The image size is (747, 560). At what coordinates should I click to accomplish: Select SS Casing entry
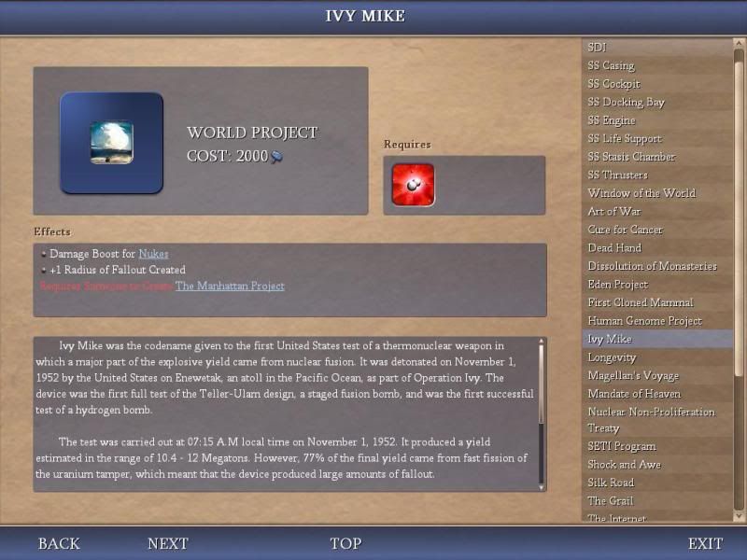pyautogui.click(x=657, y=65)
